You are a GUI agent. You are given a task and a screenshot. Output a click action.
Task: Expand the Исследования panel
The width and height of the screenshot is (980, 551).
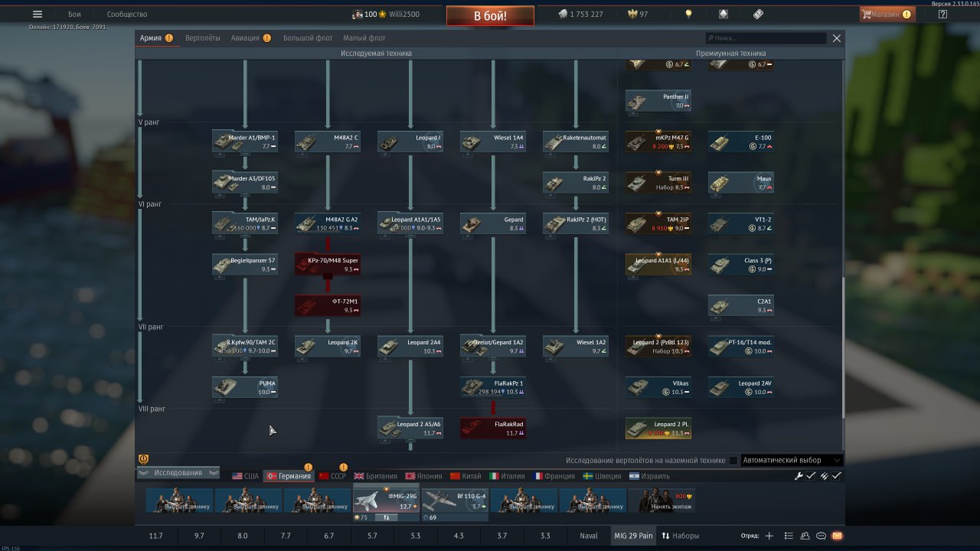click(178, 473)
